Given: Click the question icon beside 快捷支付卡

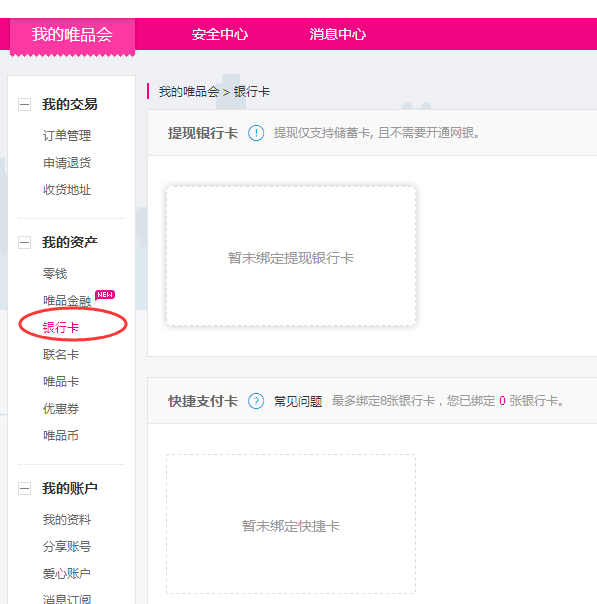Looking at the screenshot, I should 256,401.
